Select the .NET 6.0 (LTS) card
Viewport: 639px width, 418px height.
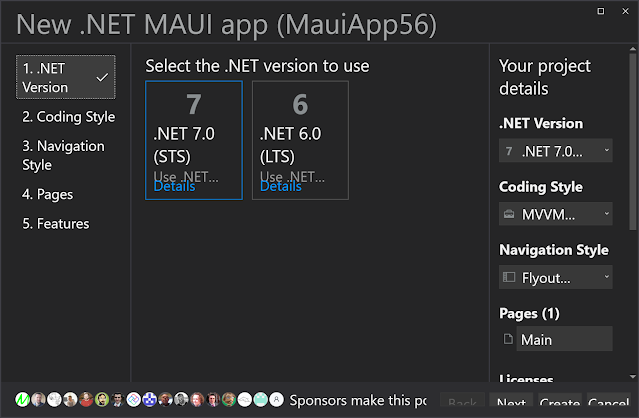pyautogui.click(x=300, y=140)
